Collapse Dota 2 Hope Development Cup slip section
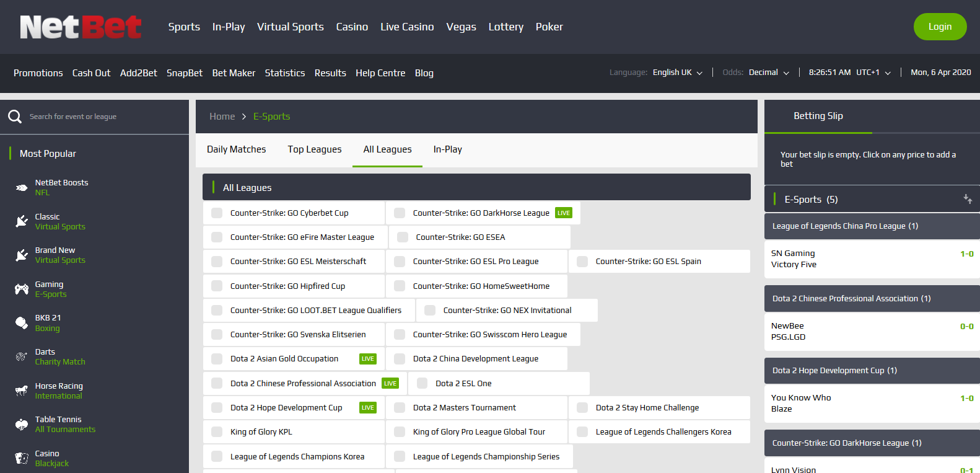Image resolution: width=980 pixels, height=473 pixels. (x=872, y=370)
